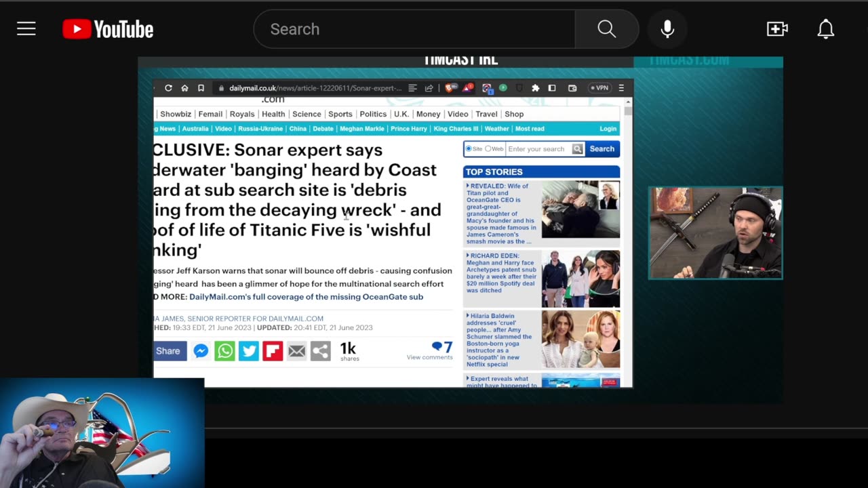Click King Charles III subnav link

456,129
